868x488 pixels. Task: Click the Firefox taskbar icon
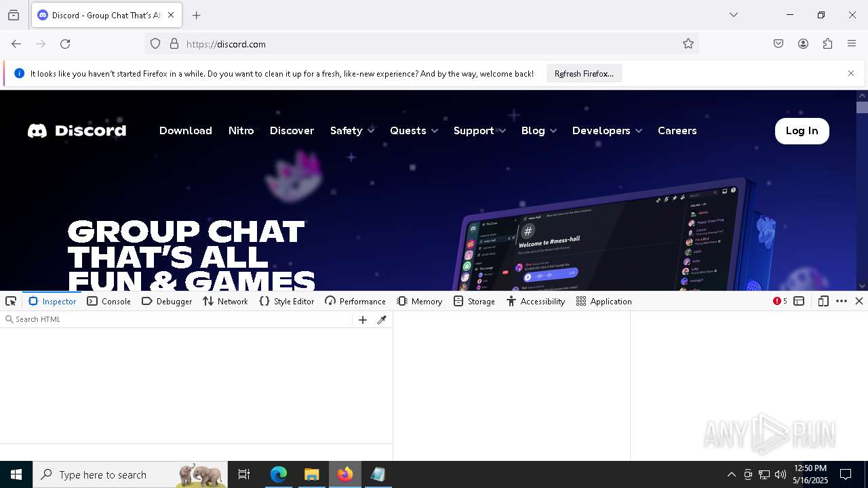click(345, 474)
